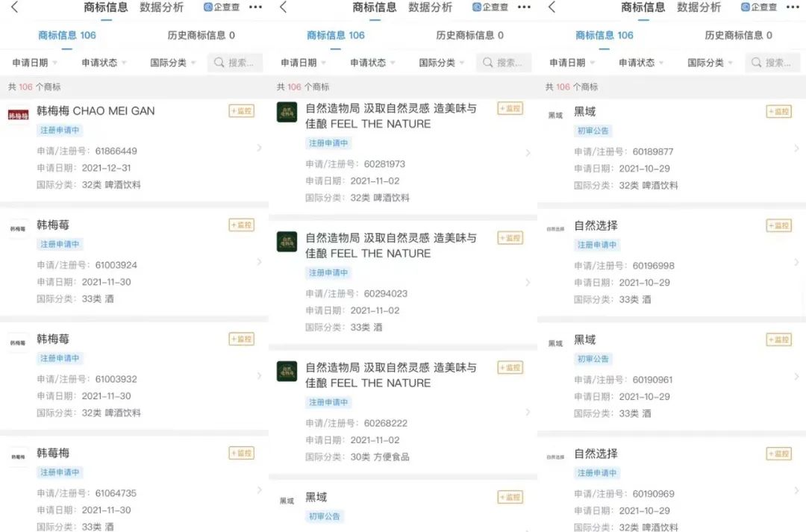Open 自然造物局 logo icon for registration 60294023
Image resolution: width=806 pixels, height=532 pixels.
287,242
